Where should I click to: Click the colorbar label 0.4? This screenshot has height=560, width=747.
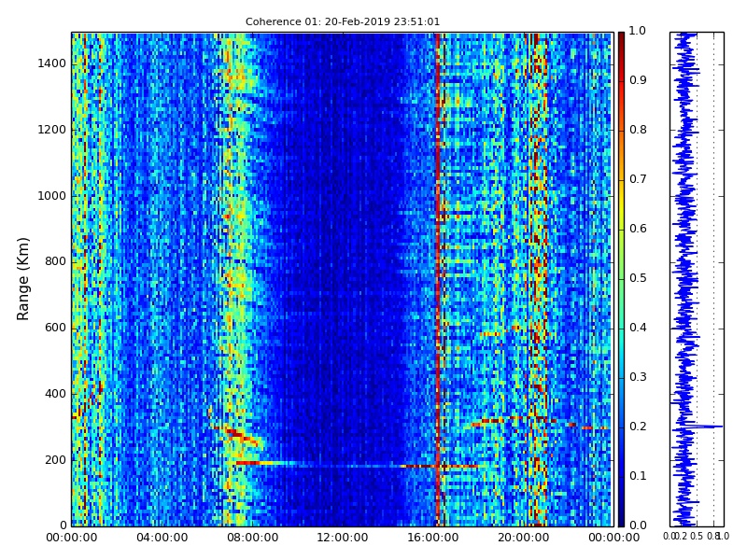pos(638,329)
